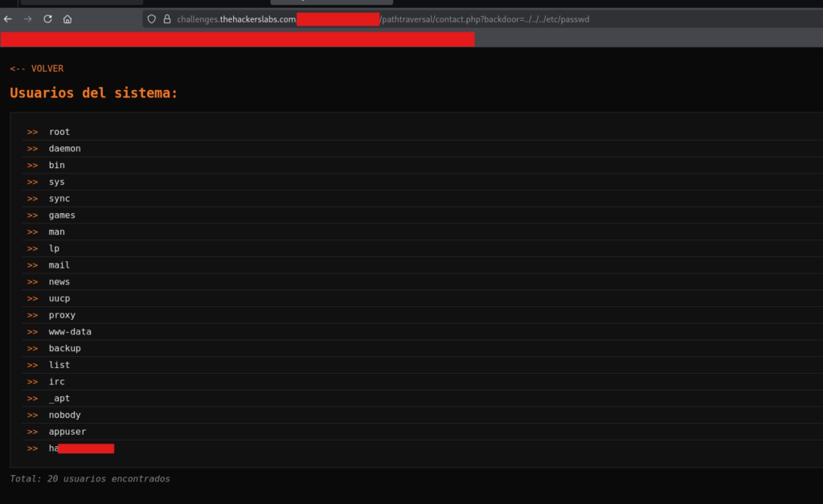
Task: Click the 'Total: 20 usuarios encontrados' text
Action: 89,478
